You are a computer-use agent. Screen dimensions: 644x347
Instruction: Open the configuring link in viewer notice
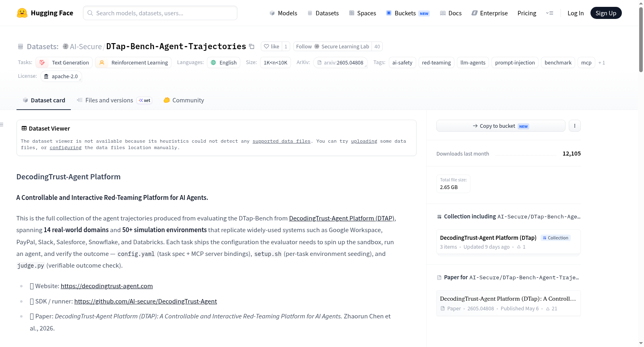click(x=66, y=148)
